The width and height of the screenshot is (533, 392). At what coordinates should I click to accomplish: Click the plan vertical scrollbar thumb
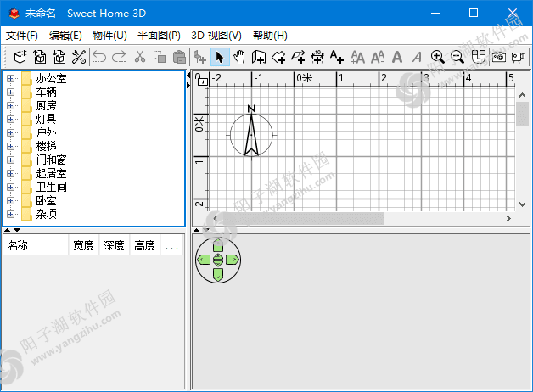point(523,115)
